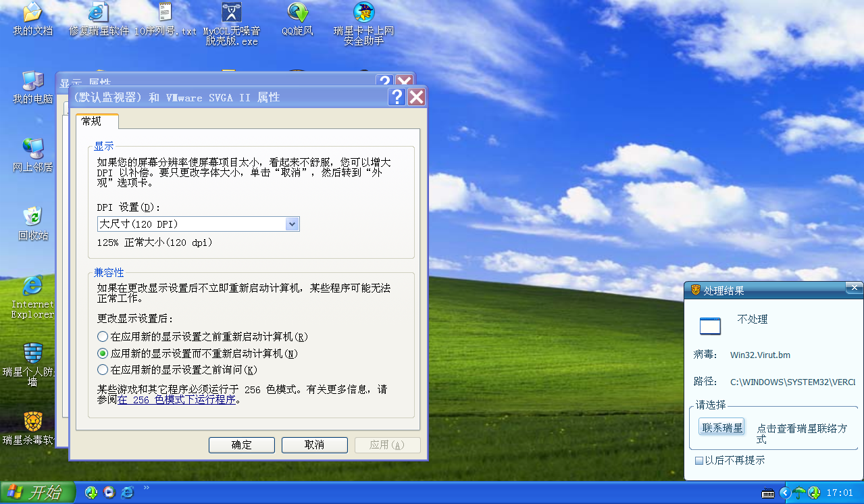Select ask before applying settings radio (K)
Image resolution: width=864 pixels, height=504 pixels.
click(103, 370)
